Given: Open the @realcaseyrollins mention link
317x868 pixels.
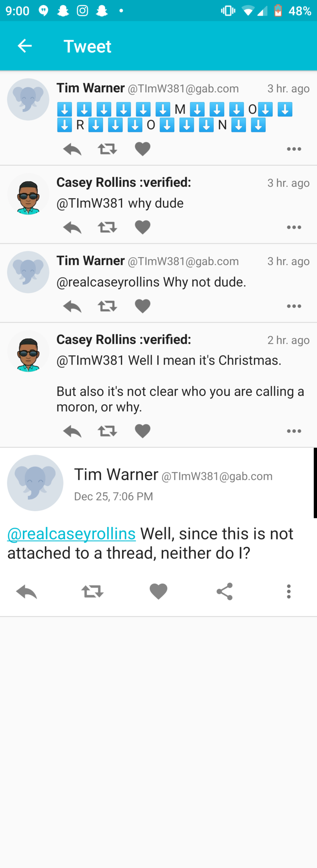Looking at the screenshot, I should pos(71,534).
